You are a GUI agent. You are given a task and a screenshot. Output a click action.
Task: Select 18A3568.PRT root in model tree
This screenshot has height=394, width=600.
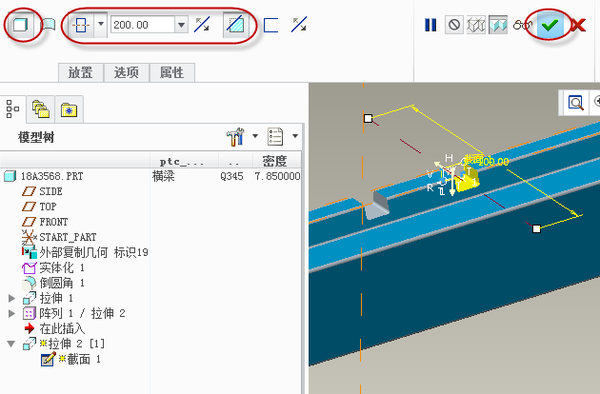(x=52, y=176)
